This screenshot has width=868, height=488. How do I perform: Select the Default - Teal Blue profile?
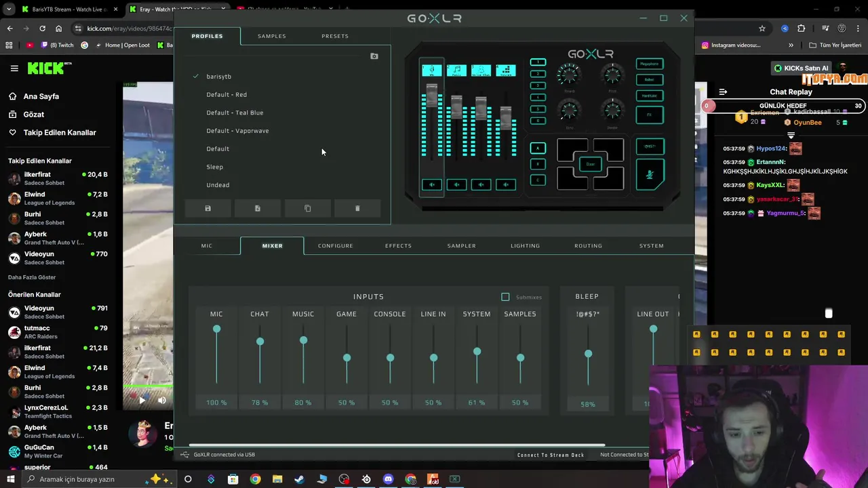click(x=235, y=113)
